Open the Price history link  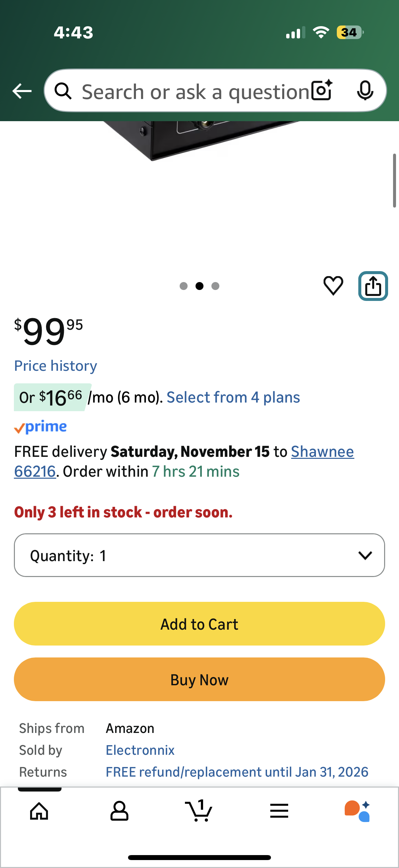[56, 366]
